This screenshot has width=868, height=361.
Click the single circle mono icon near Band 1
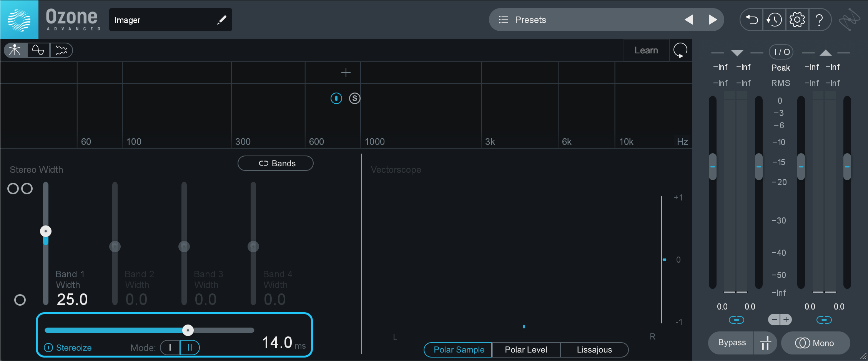[x=20, y=300]
